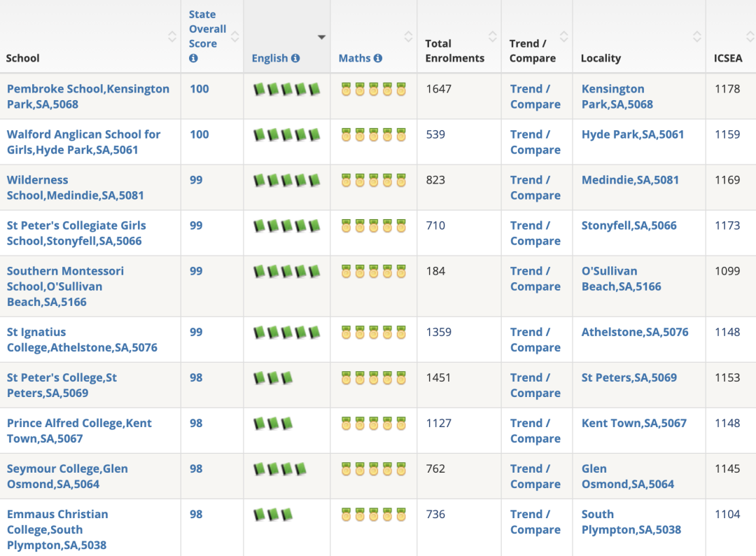Click the English column header link
Image resolution: width=756 pixels, height=556 pixels.
(x=269, y=58)
